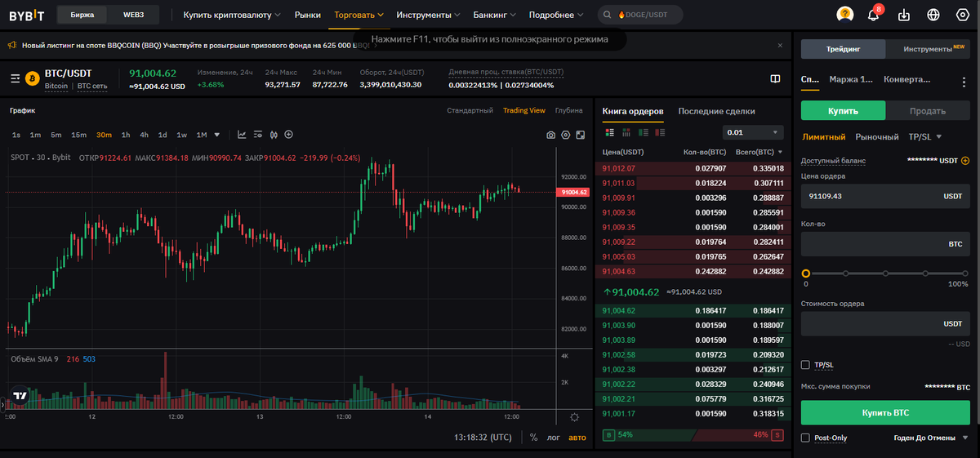980x458 pixels.
Task: Open notifications bell icon
Action: (x=873, y=15)
